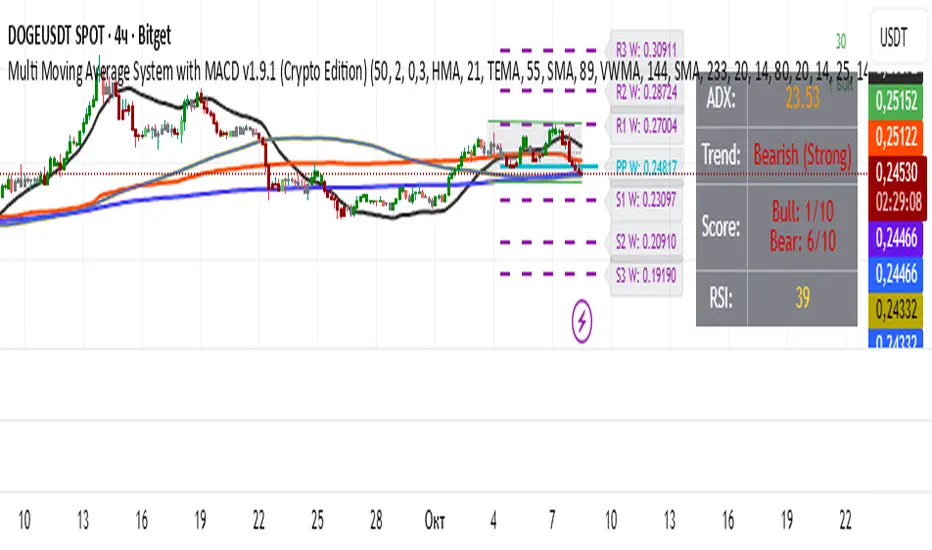Click the purple lightning bolt icon

(x=582, y=322)
